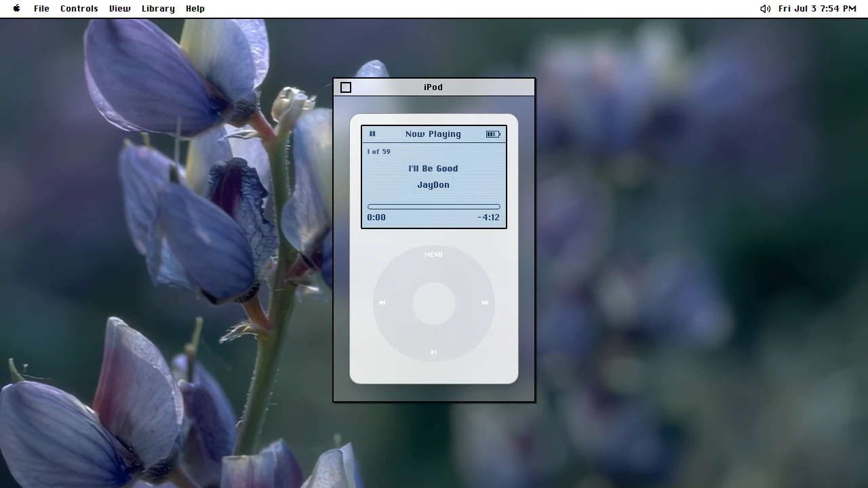Open the Apple menu
The width and height of the screenshot is (868, 488).
[x=17, y=9]
